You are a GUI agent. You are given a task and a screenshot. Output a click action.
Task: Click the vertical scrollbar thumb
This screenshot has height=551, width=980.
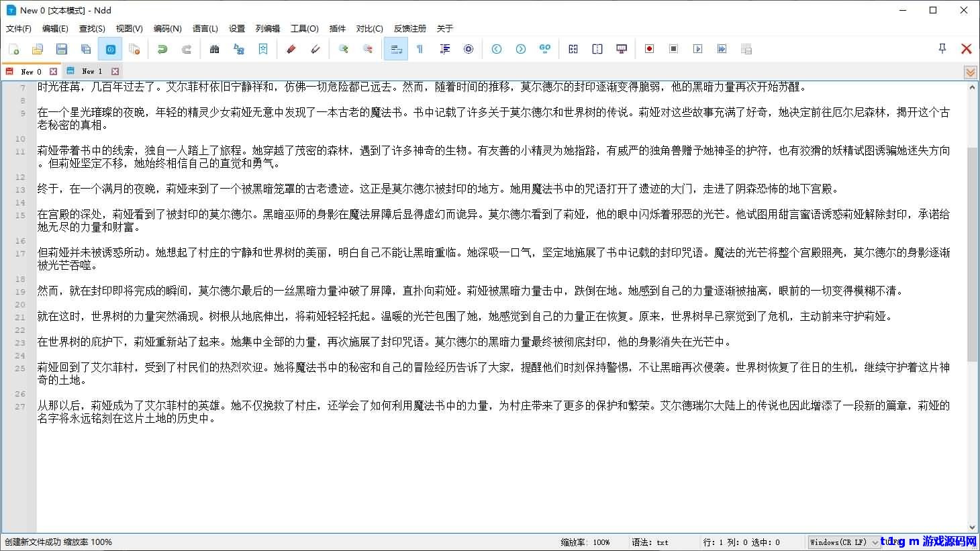coord(972,255)
